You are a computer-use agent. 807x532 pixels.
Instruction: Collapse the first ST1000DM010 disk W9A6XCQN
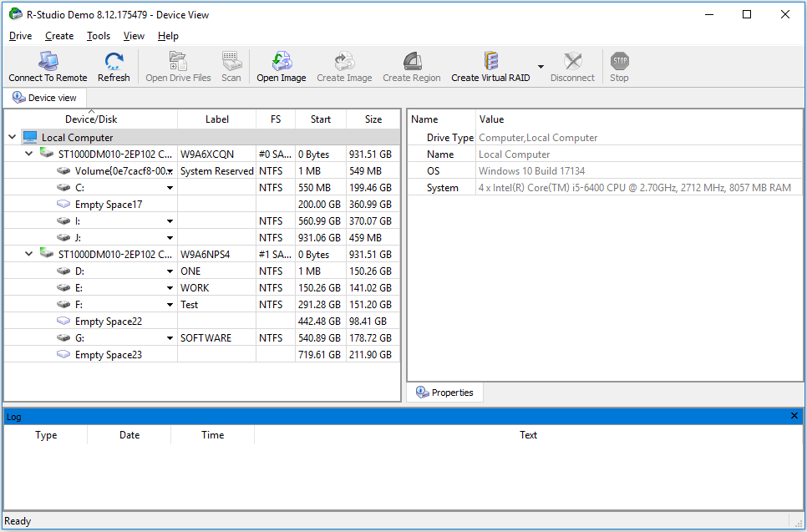pos(29,155)
